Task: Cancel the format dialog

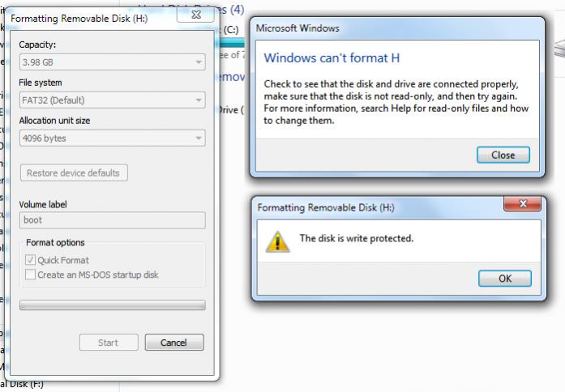Action: (174, 343)
